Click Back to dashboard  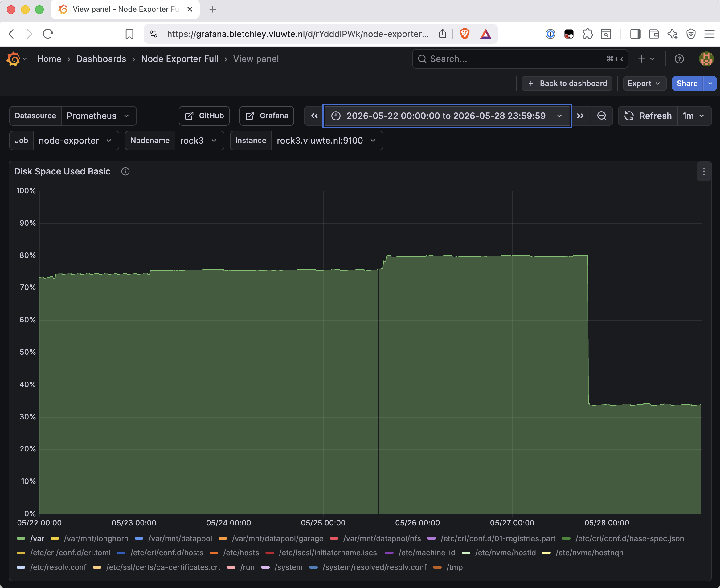[567, 84]
